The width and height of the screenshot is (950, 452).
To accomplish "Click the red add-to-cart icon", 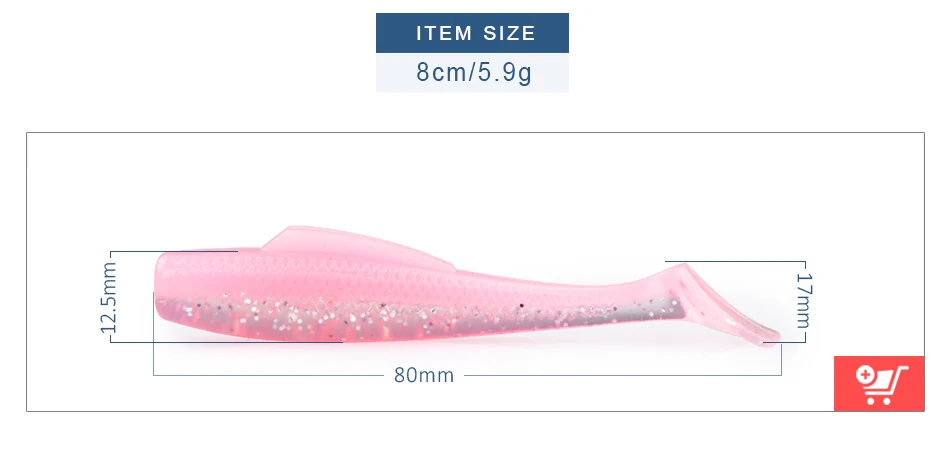I will (879, 384).
